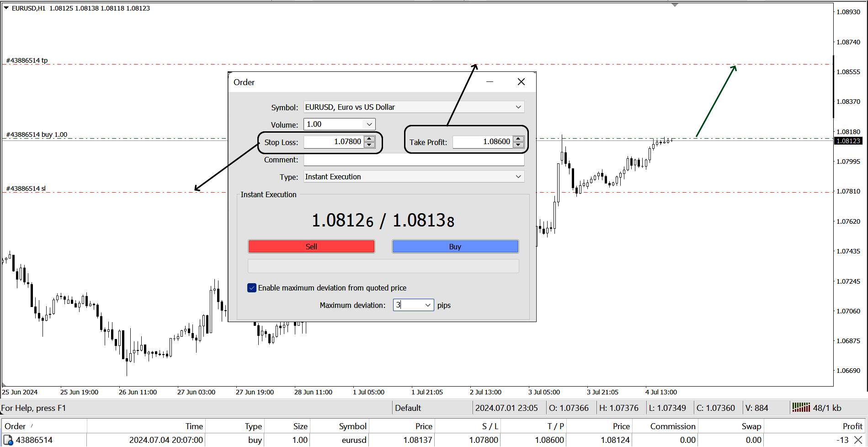Click the #43886514 tp line label
The height and width of the screenshot is (447, 868).
click(x=27, y=60)
